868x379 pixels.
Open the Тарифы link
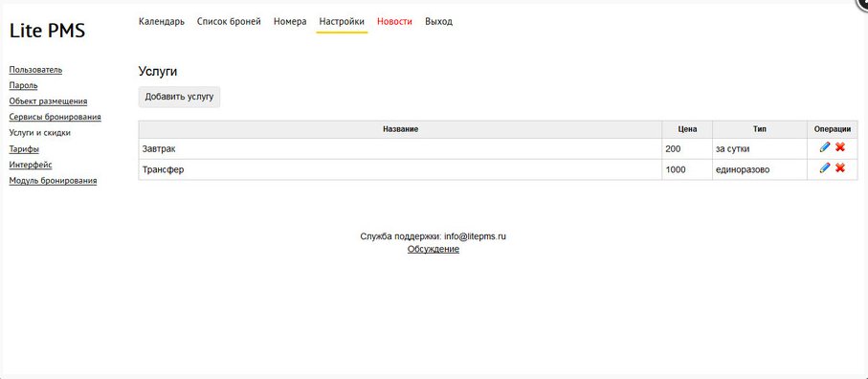(24, 149)
